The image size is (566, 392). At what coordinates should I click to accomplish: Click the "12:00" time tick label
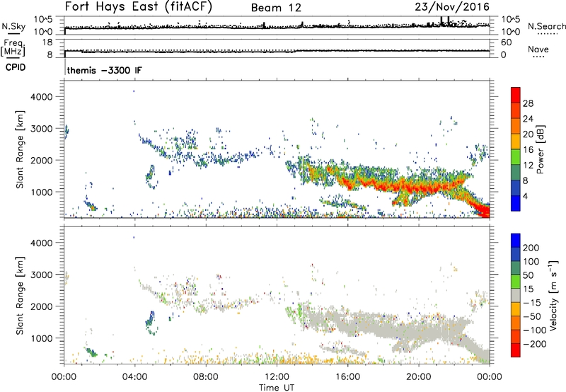(277, 377)
